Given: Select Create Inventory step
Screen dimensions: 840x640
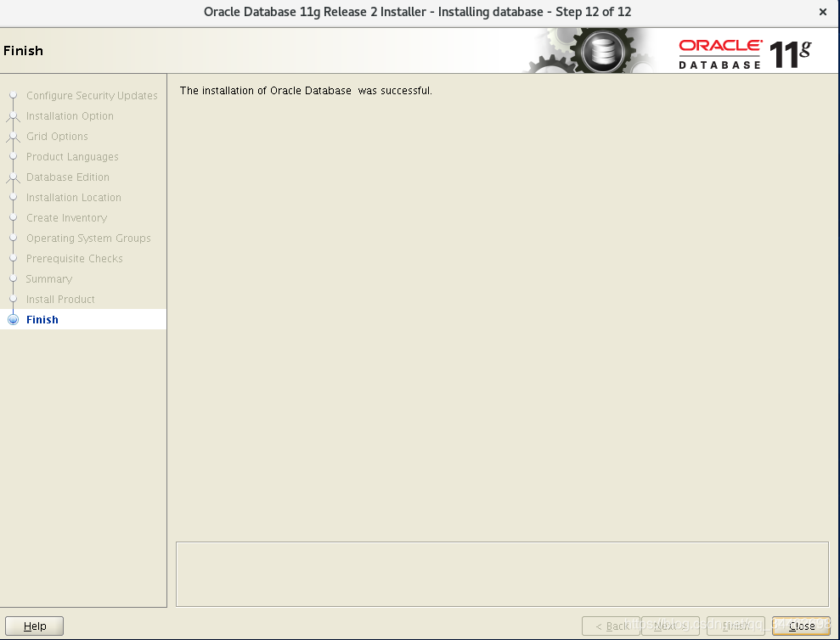Looking at the screenshot, I should coord(66,217).
